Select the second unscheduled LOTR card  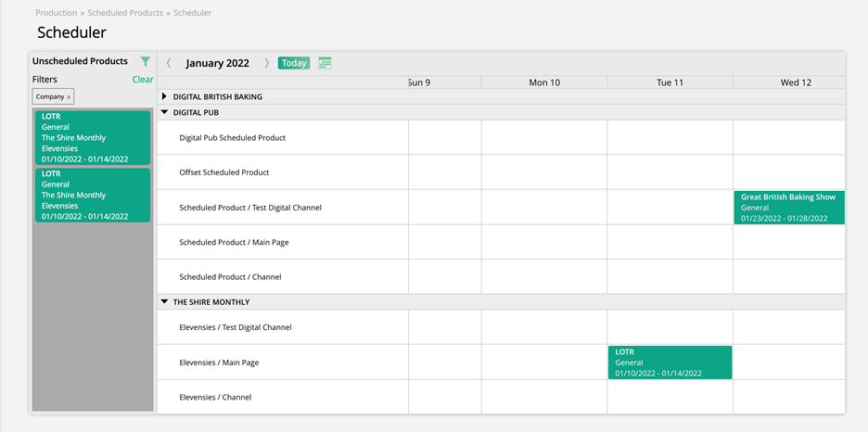click(x=93, y=195)
